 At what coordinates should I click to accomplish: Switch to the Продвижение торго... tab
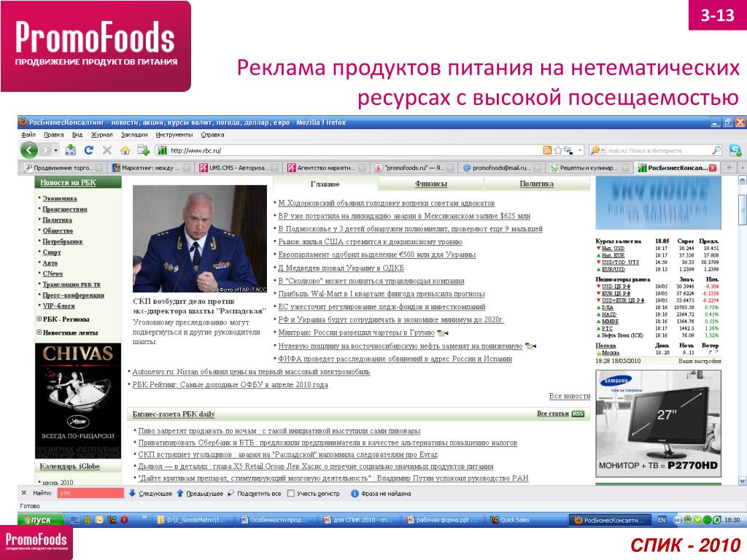(x=63, y=168)
